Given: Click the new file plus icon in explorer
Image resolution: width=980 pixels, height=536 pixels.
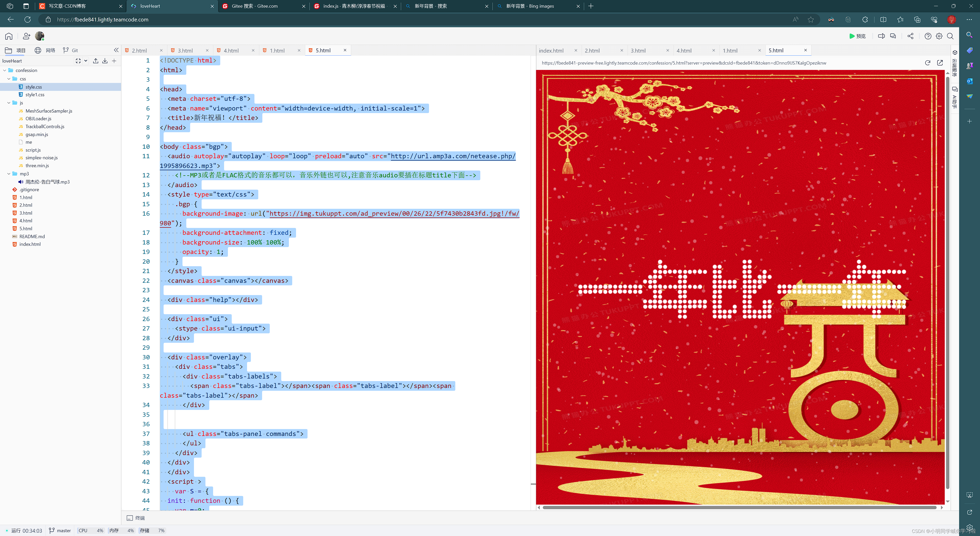Looking at the screenshot, I should [x=114, y=61].
